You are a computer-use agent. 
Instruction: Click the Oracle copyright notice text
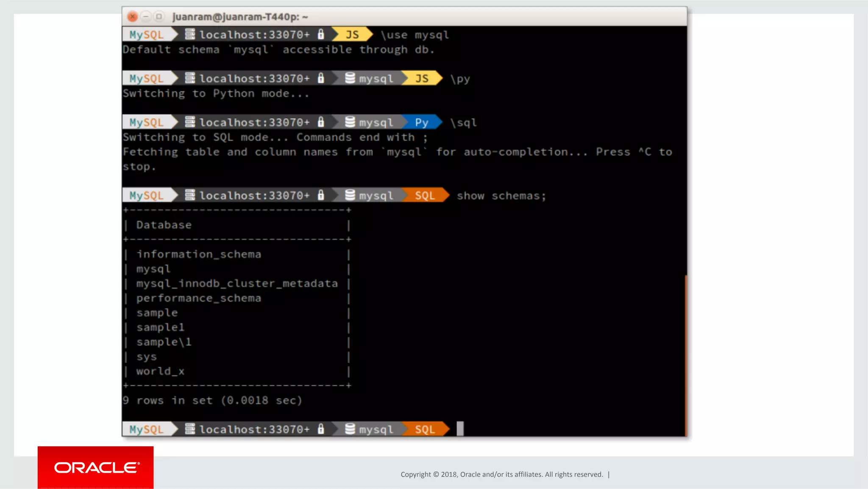coord(501,474)
